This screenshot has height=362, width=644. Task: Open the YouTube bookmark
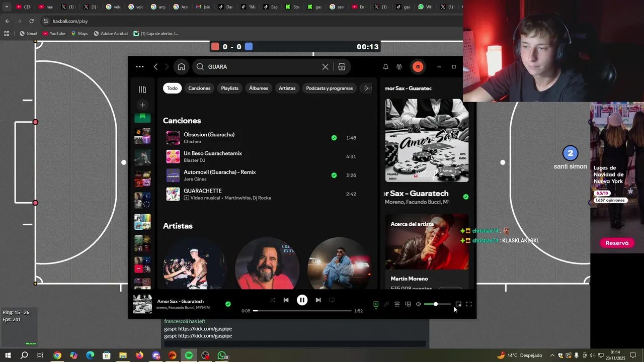[54, 33]
